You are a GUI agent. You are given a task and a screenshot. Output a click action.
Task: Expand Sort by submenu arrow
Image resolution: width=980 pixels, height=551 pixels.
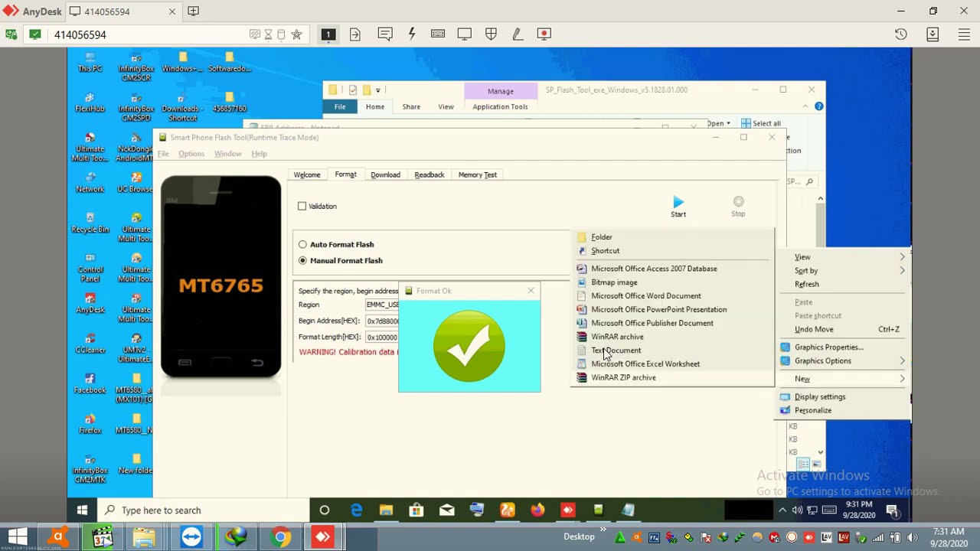point(902,271)
